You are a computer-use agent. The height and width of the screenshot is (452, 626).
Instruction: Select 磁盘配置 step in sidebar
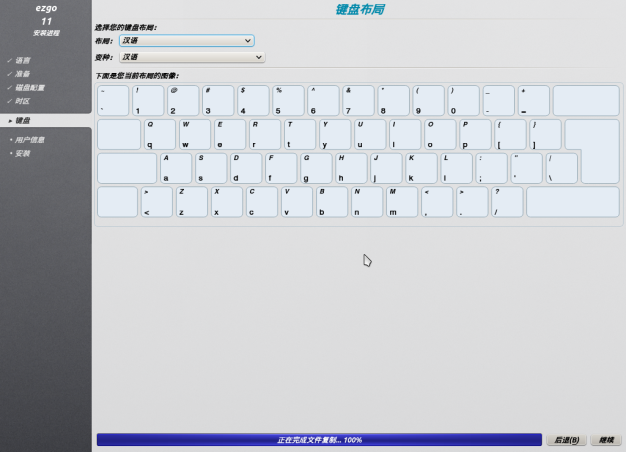click(x=29, y=88)
